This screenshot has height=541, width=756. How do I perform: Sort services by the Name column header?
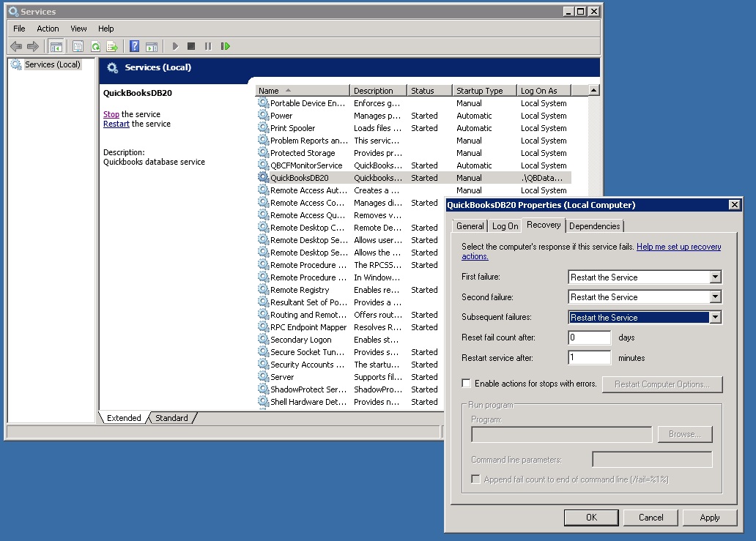click(302, 91)
